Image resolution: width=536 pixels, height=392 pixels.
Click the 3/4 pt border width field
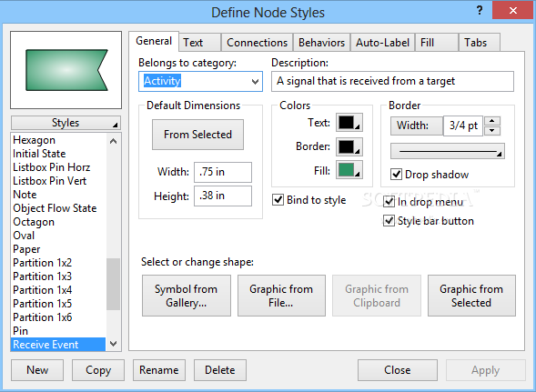point(463,126)
